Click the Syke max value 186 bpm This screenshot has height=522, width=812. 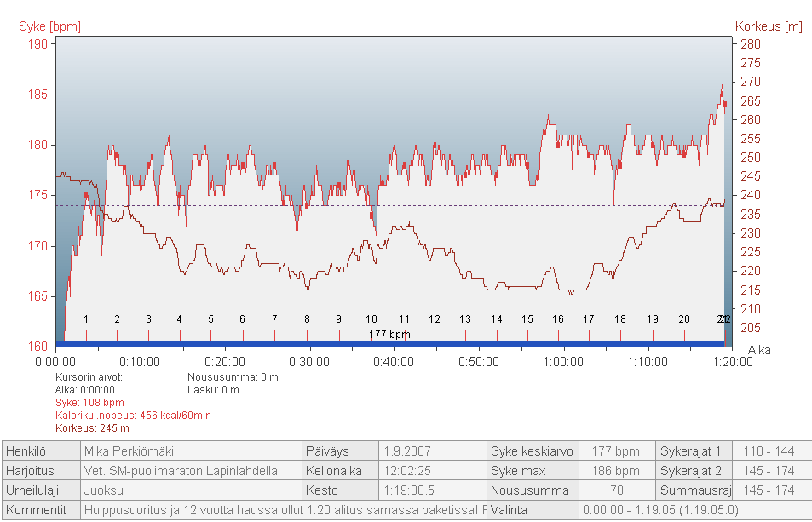click(x=616, y=470)
